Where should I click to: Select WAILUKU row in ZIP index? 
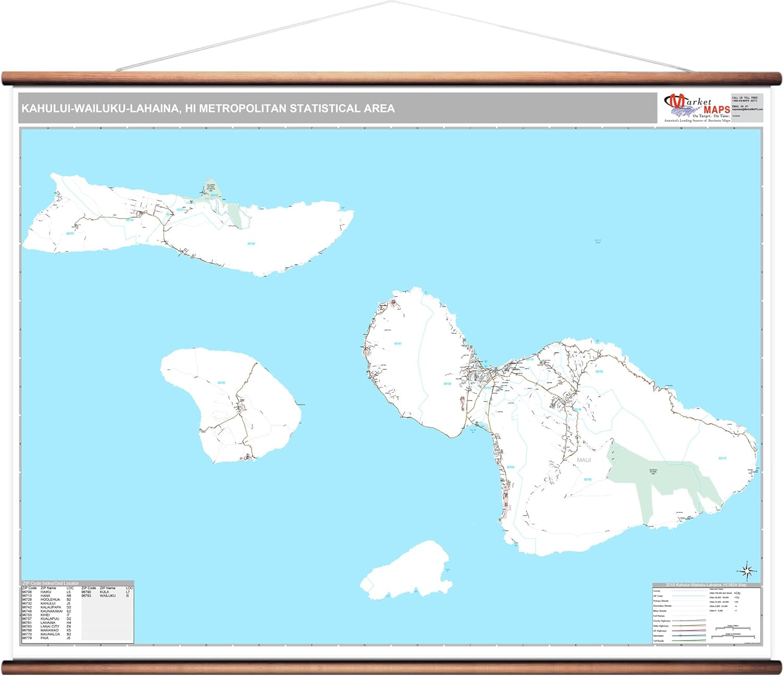[x=107, y=595]
